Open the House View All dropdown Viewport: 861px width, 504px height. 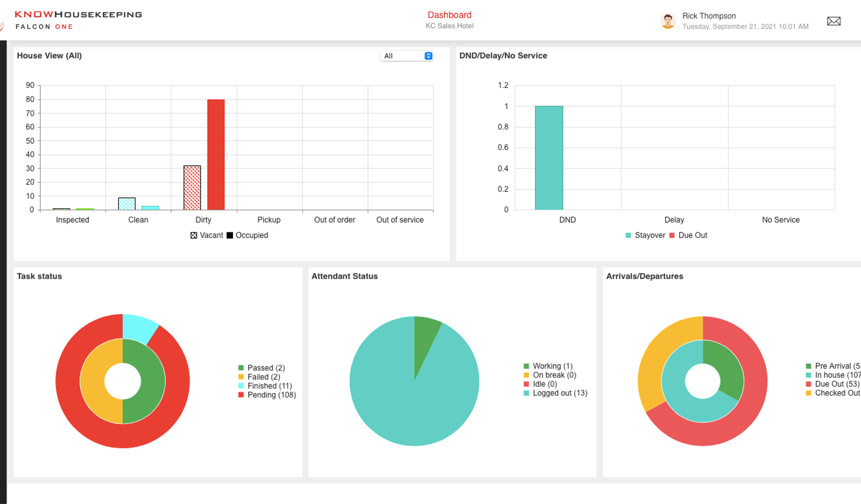pos(406,56)
